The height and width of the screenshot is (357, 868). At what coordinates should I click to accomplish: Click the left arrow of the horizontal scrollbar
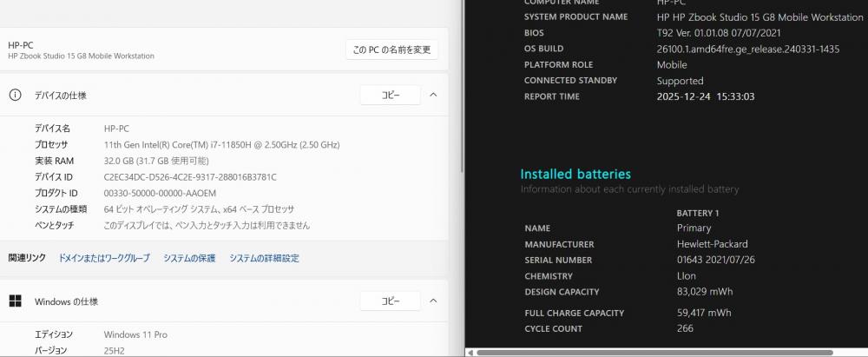pyautogui.click(x=470, y=353)
